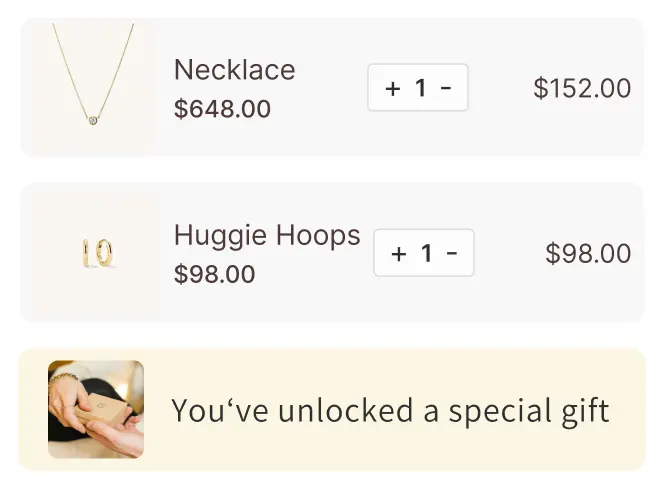Click the Huggie Hoops $98.00 line total

(588, 253)
